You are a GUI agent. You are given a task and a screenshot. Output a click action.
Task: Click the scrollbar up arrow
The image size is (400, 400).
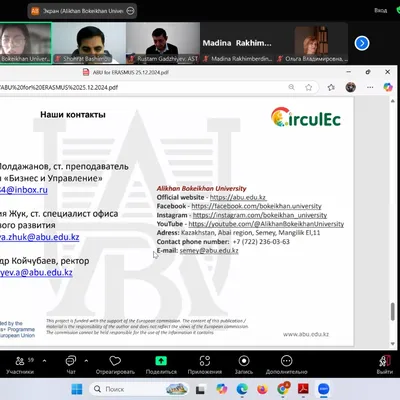point(393,101)
